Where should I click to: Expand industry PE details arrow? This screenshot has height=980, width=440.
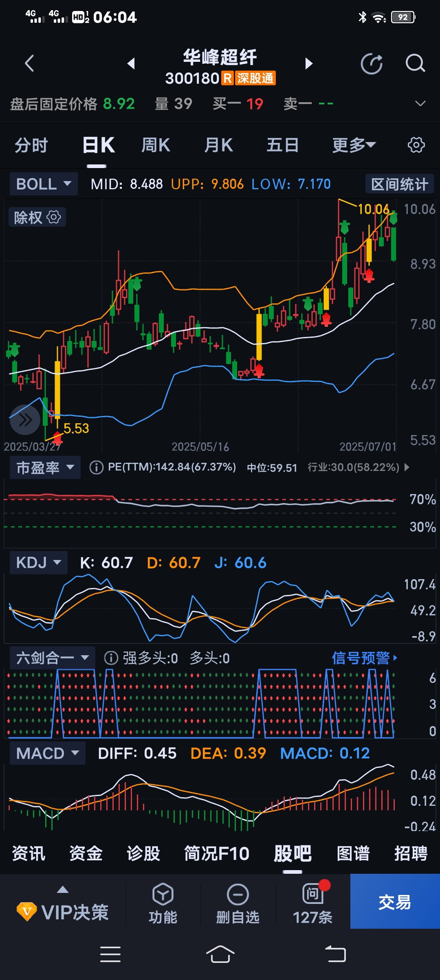(x=407, y=467)
